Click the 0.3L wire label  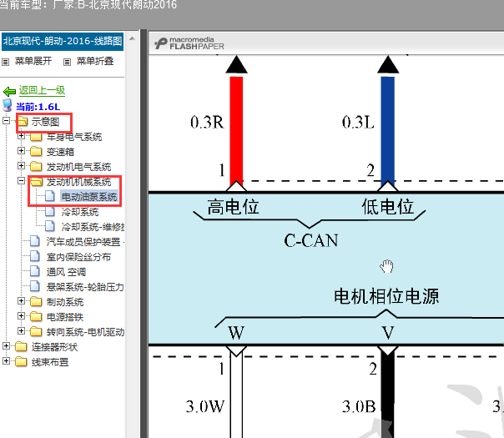[358, 122]
